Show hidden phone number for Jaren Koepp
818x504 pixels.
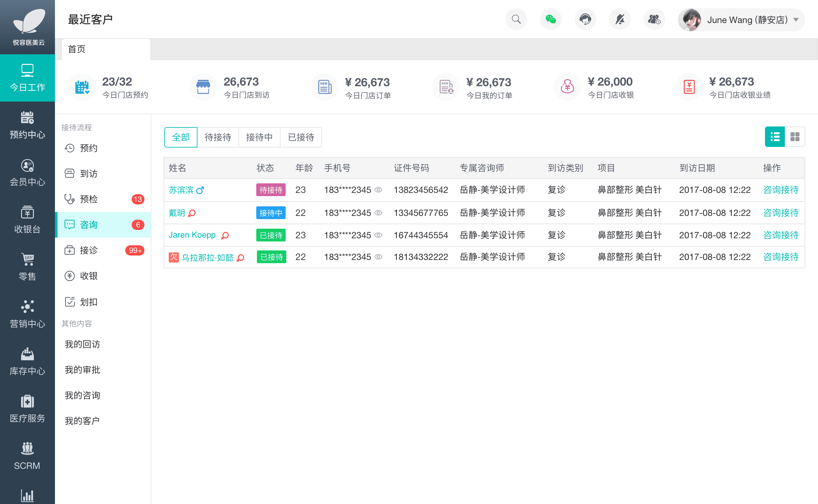pos(378,235)
